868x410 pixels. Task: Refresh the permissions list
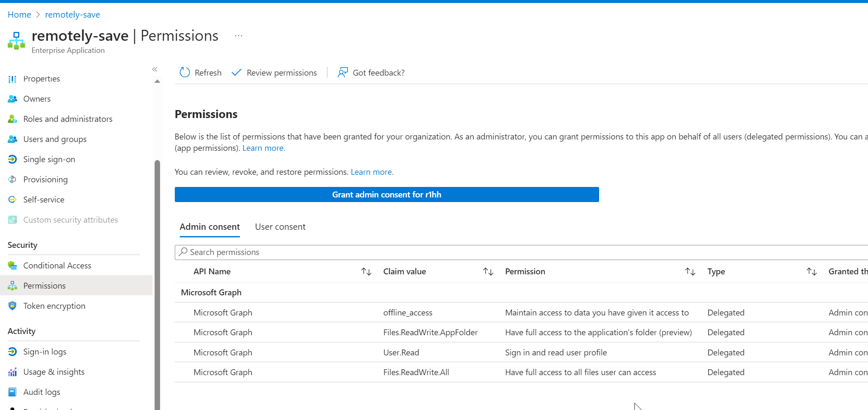click(x=200, y=72)
